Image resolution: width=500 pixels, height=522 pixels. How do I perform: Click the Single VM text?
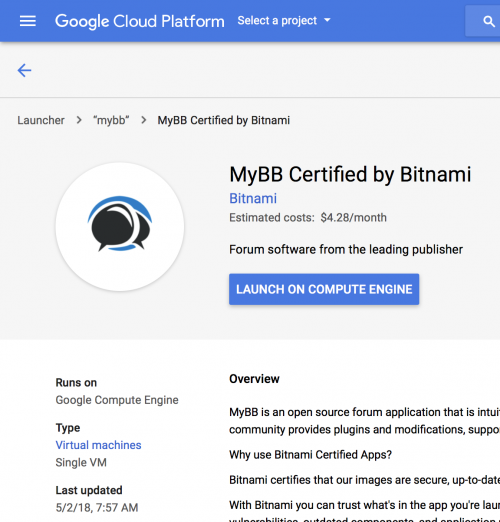pos(81,463)
